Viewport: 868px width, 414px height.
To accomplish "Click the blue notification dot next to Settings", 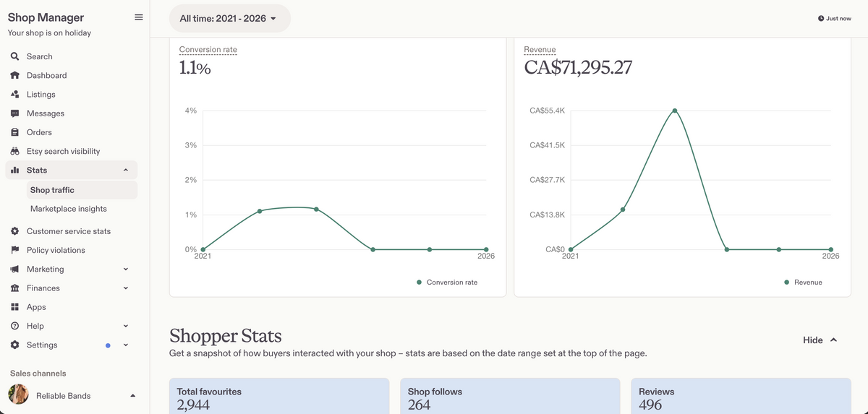I will point(108,345).
